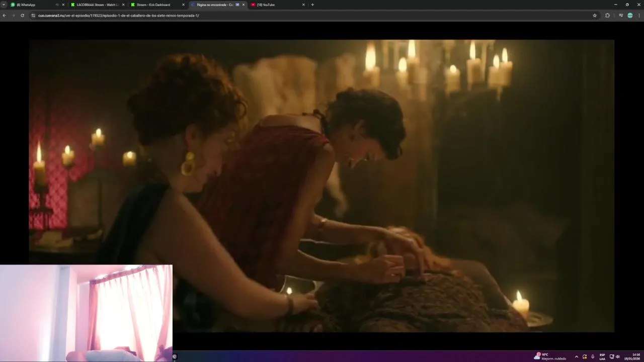Change the ESP LAA keyboard language
Image resolution: width=644 pixels, height=362 pixels.
[602, 356]
